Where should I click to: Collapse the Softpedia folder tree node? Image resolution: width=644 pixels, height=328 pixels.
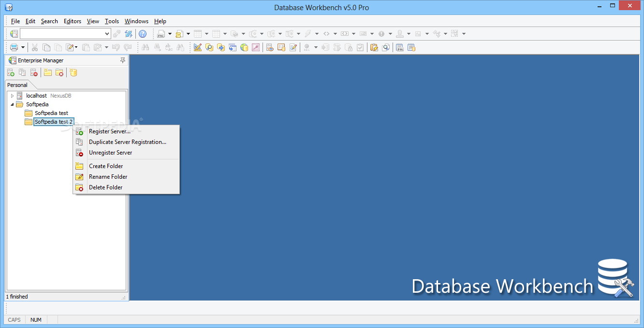(13, 104)
